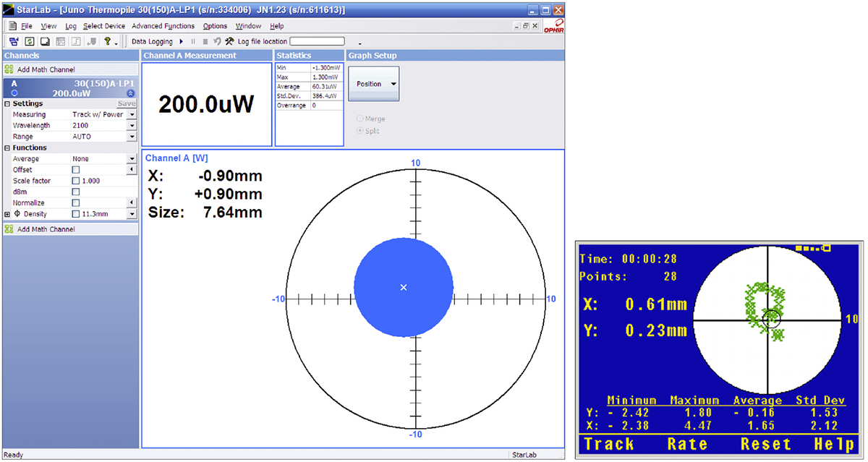Screen dimensions: 868x462
Task: Select the Split radio button
Action: [x=359, y=131]
